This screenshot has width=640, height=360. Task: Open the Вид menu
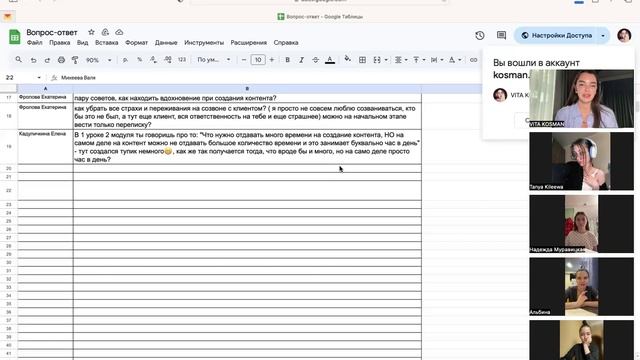point(82,42)
